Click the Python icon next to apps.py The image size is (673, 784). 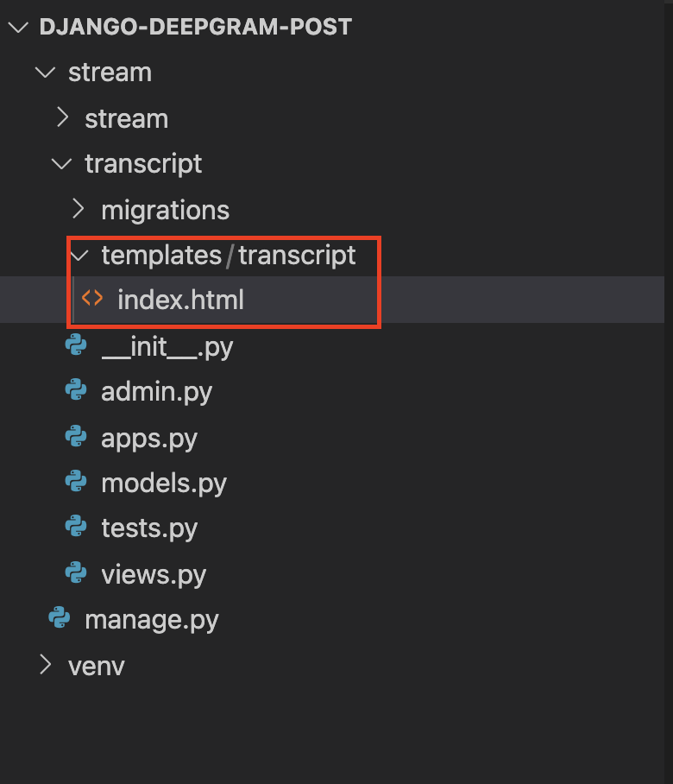pyautogui.click(x=76, y=436)
